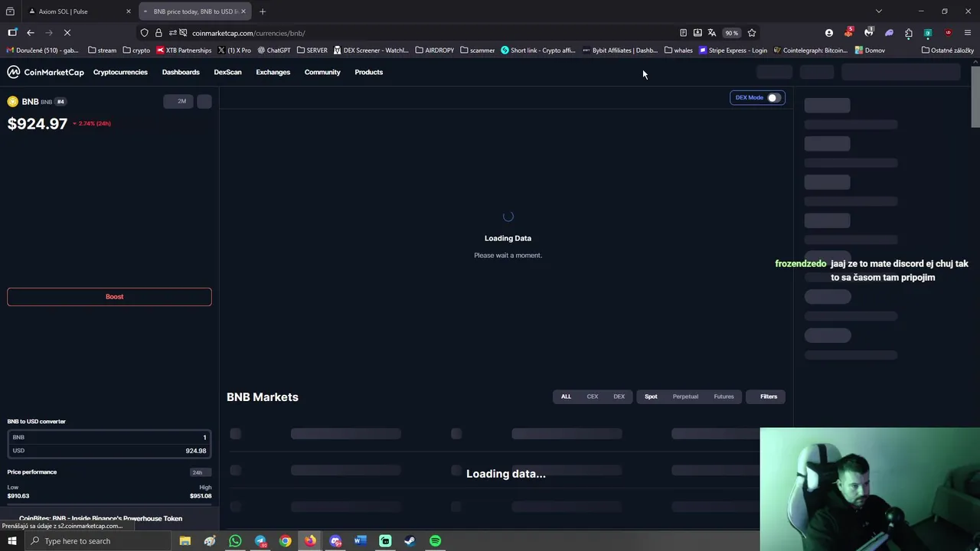Open the extensions puzzle icon
The height and width of the screenshot is (551, 980).
click(x=909, y=33)
